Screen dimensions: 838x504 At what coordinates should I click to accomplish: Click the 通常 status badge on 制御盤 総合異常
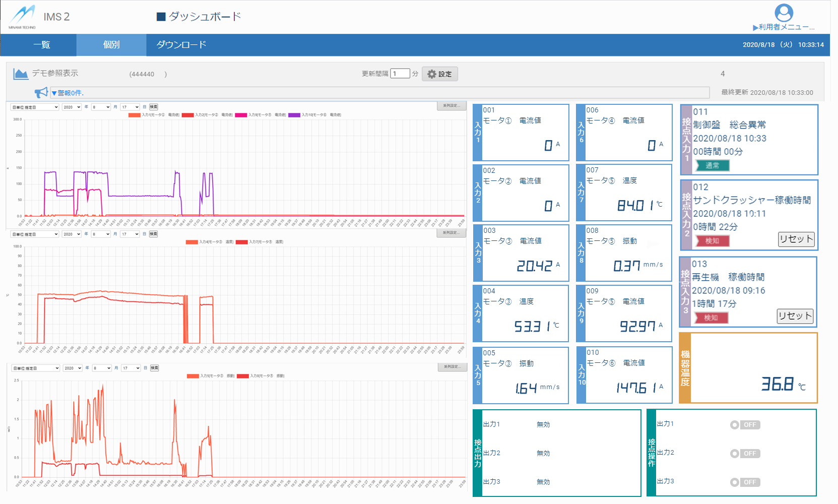[x=713, y=165]
